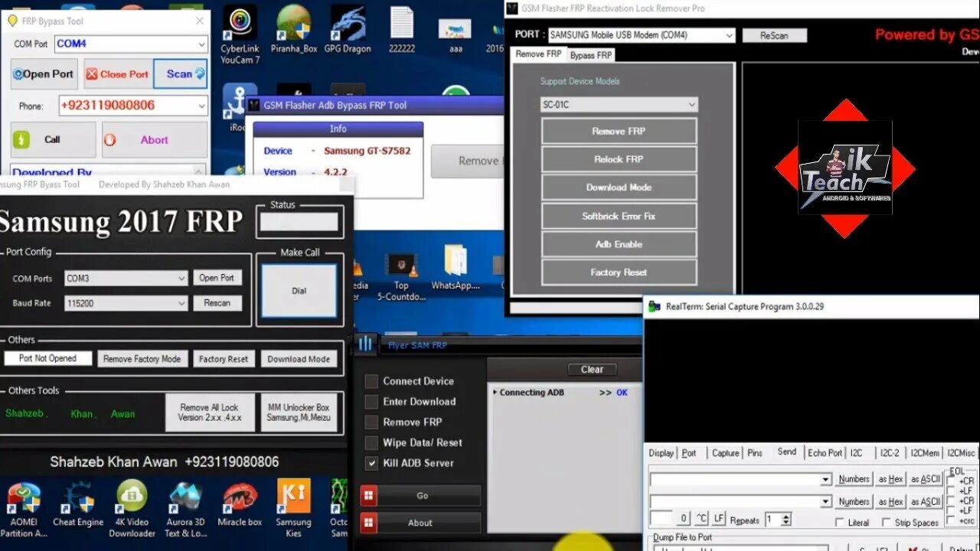The height and width of the screenshot is (551, 980).
Task: Click the red Abort button
Action: pyautogui.click(x=154, y=139)
